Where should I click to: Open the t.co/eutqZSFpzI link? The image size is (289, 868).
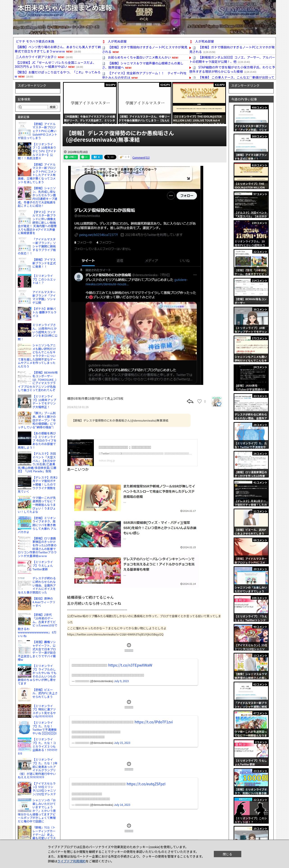click(146, 784)
